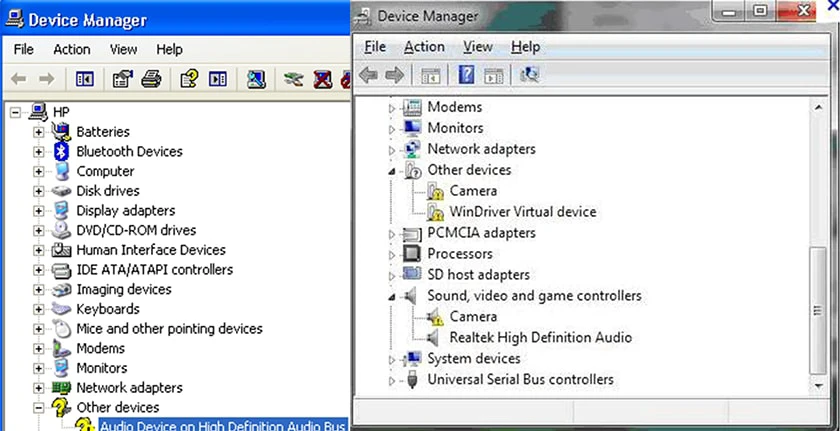Click Mice and other pointing devices icon
840x431 pixels.
(61, 329)
